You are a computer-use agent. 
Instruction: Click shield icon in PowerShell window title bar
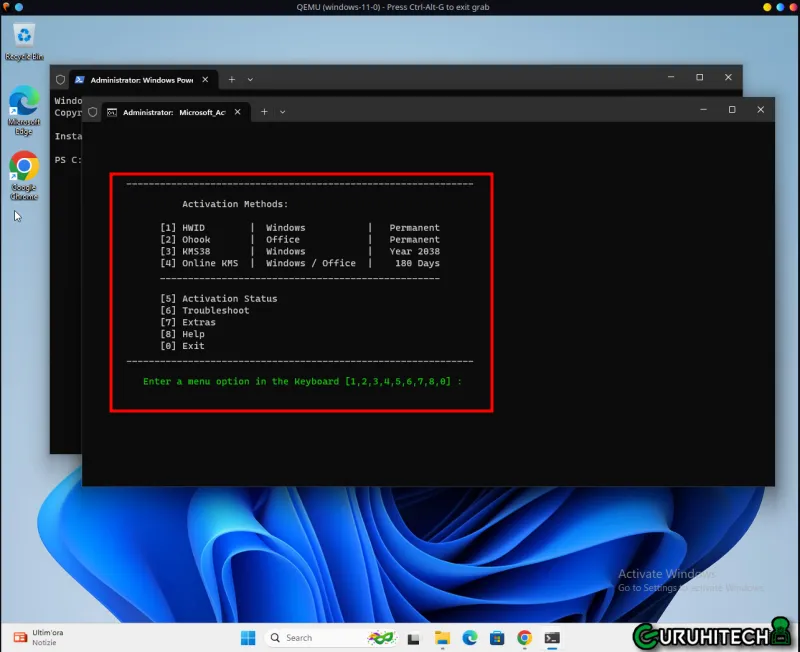click(60, 80)
